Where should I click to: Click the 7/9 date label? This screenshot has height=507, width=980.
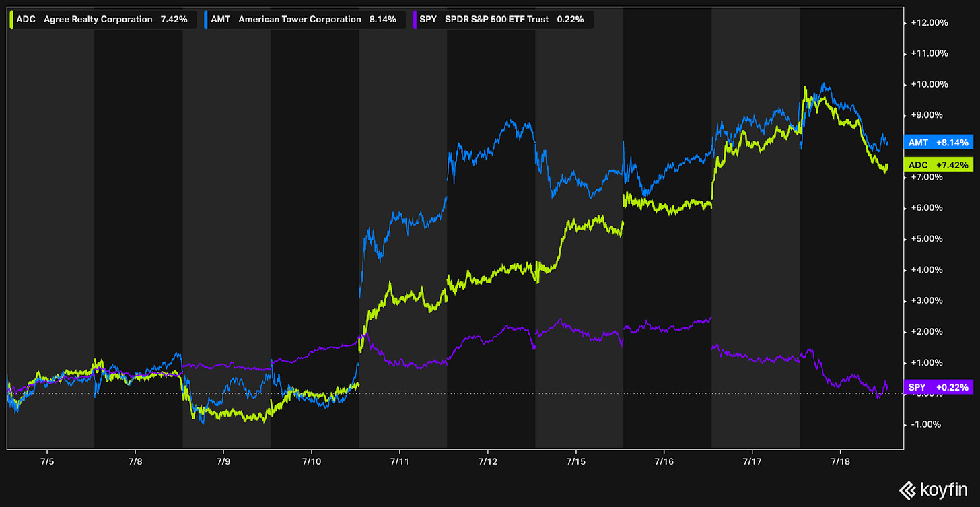tap(223, 461)
